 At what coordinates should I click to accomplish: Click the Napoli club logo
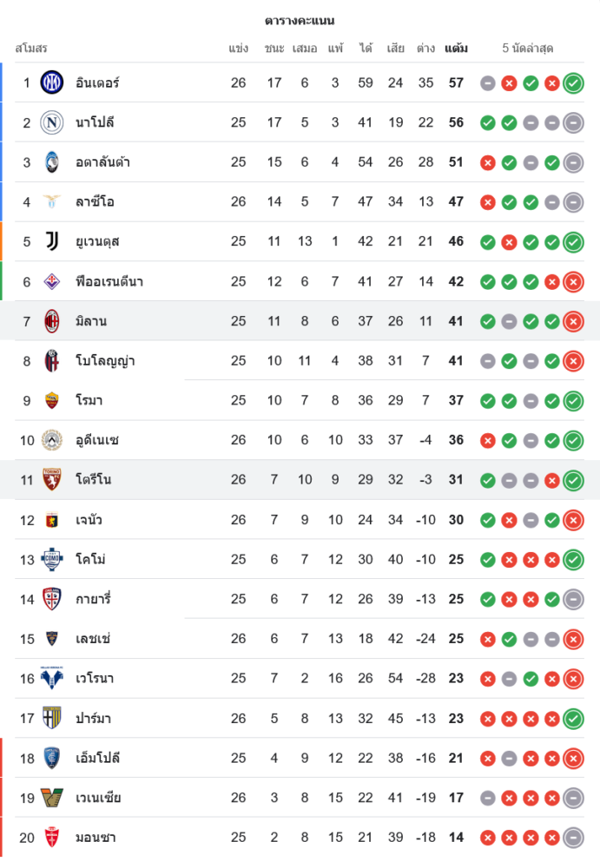[52, 122]
